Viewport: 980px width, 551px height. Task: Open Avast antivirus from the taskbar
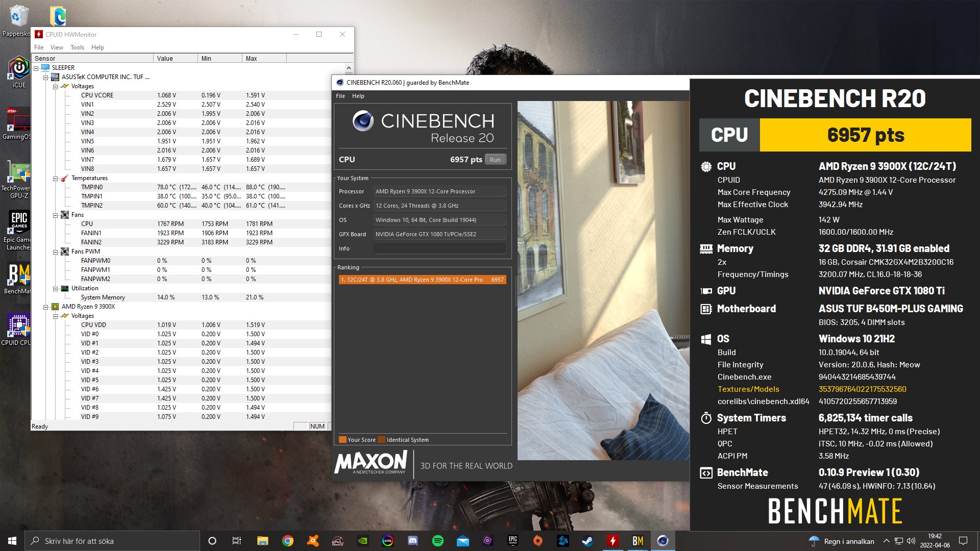(313, 541)
